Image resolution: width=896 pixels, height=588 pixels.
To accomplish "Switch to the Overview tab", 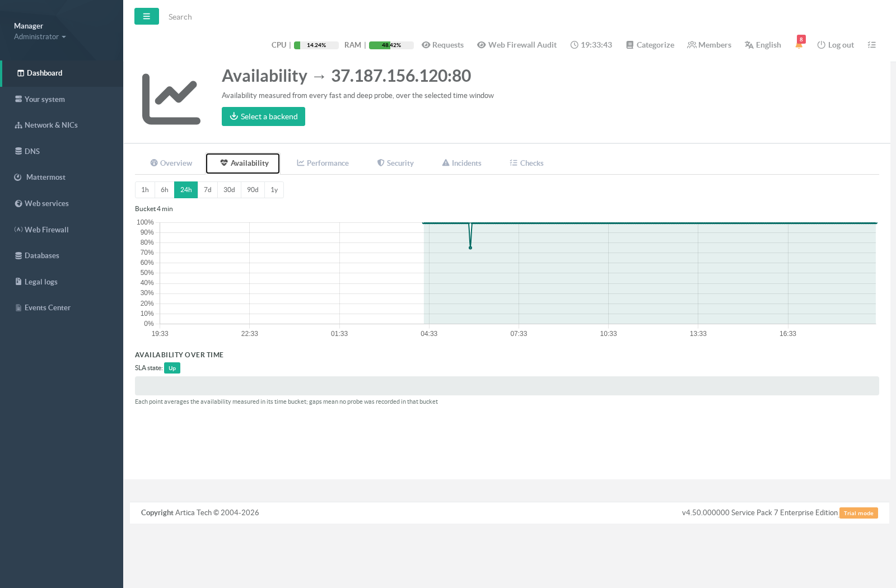I will pos(171,163).
